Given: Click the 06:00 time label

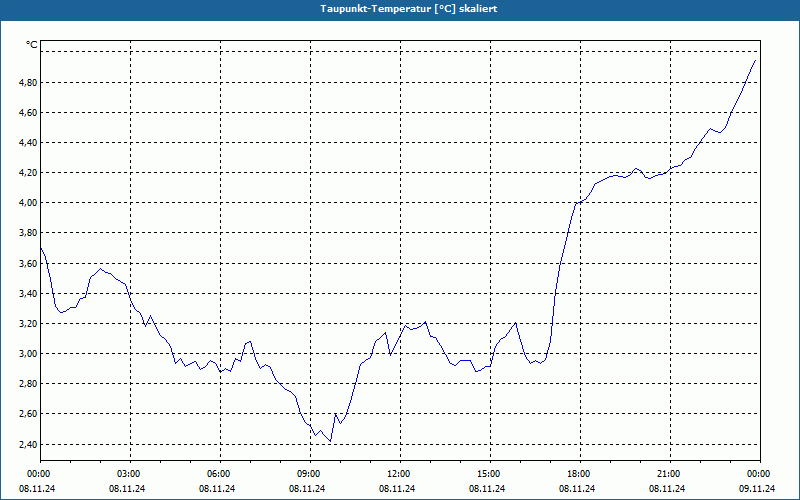Looking at the screenshot, I should point(218,474).
